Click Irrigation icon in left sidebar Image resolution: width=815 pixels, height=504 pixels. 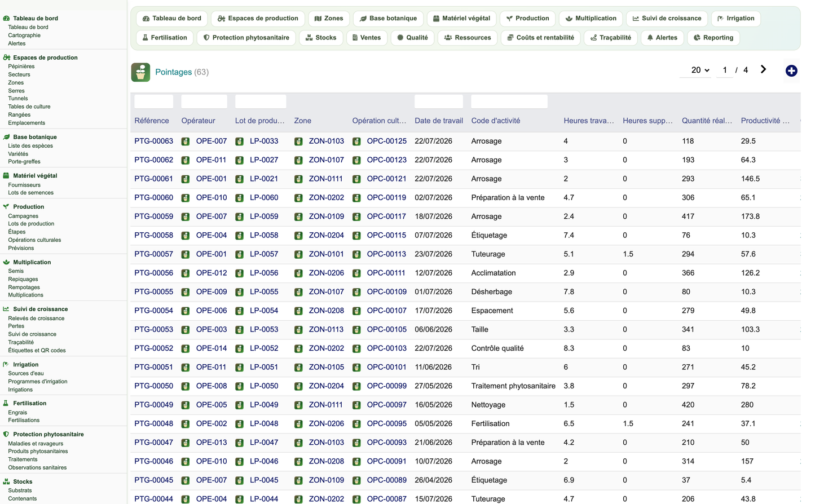(6, 365)
